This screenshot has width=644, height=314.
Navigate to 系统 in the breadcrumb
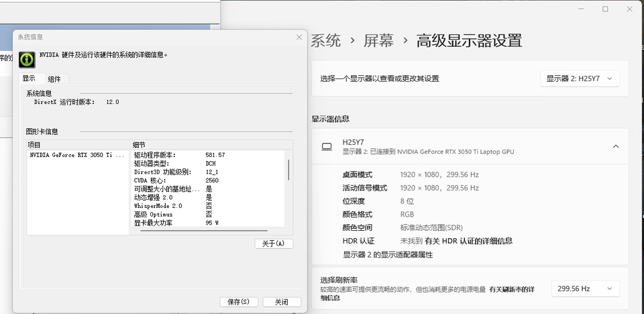pos(325,40)
